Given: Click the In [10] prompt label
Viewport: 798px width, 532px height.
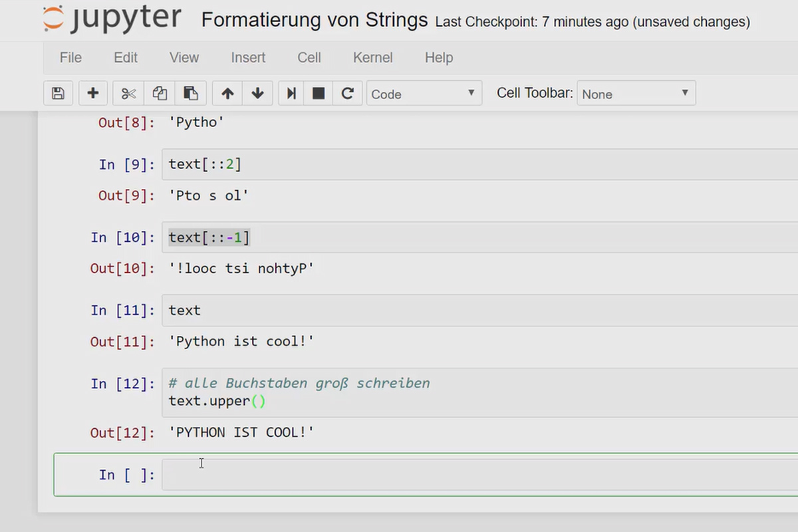Looking at the screenshot, I should tap(122, 237).
